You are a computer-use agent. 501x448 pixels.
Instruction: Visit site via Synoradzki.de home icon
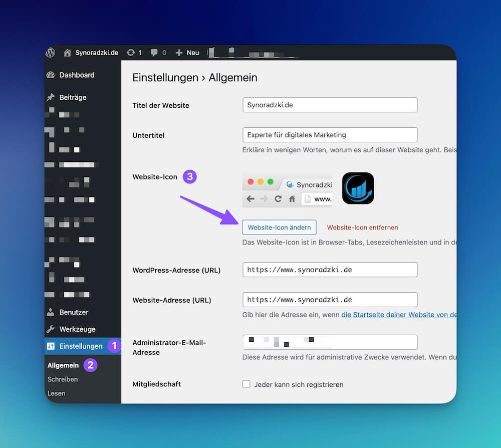67,53
